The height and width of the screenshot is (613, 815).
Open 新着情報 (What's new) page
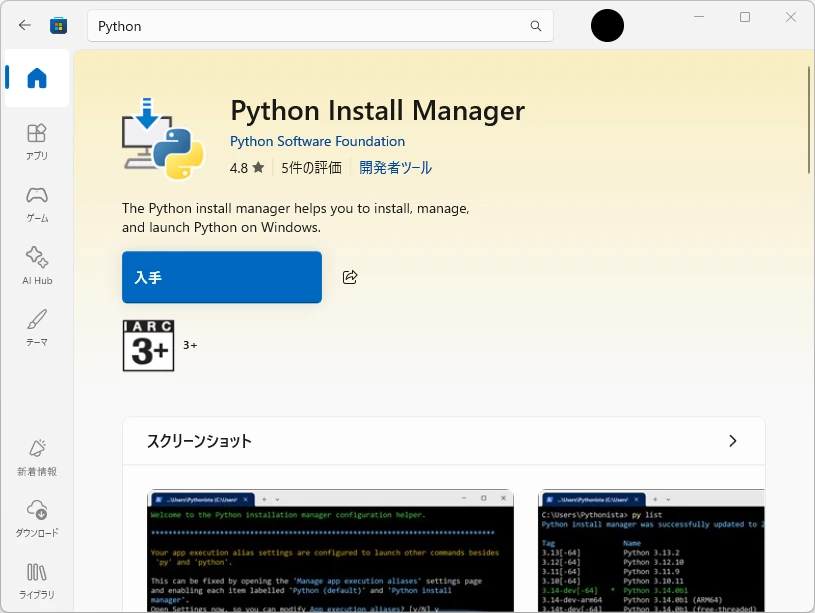pyautogui.click(x=37, y=456)
